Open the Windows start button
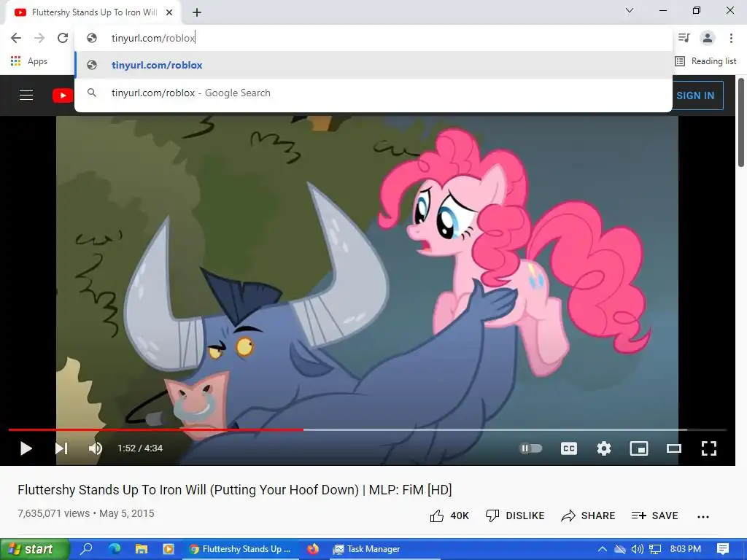 tap(34, 549)
